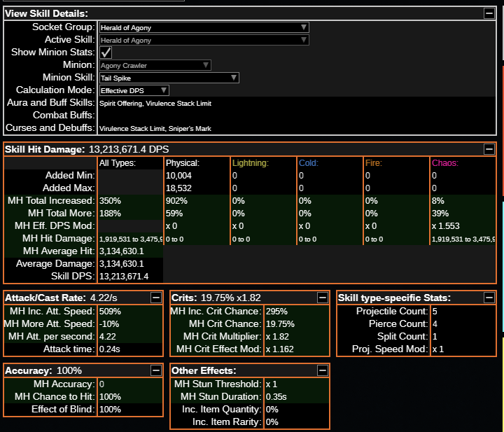Viewport: 504px width, 432px height.
Task: Click MH Inc. Crit Chance value 295%
Action: (x=276, y=312)
